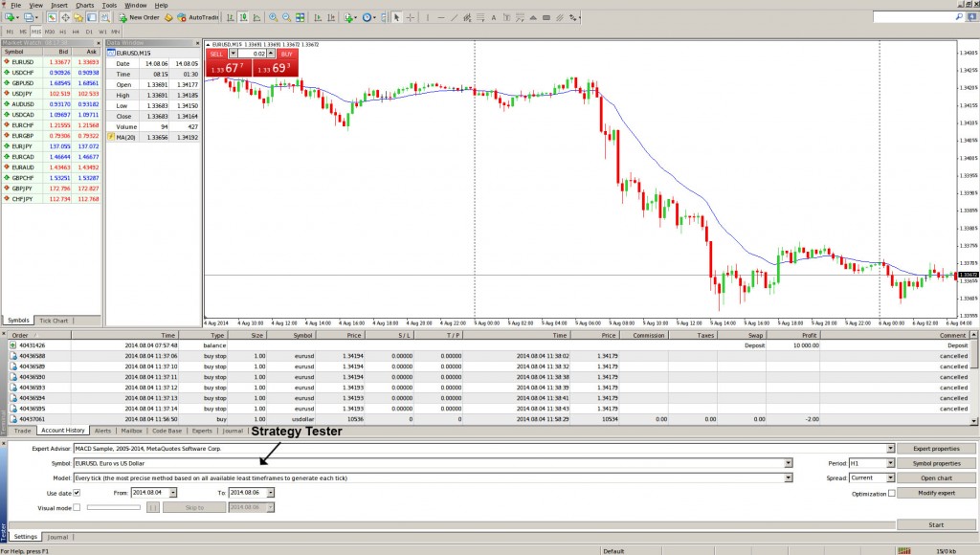Select the Crosshair tool
This screenshot has width=980, height=555.
point(410,16)
